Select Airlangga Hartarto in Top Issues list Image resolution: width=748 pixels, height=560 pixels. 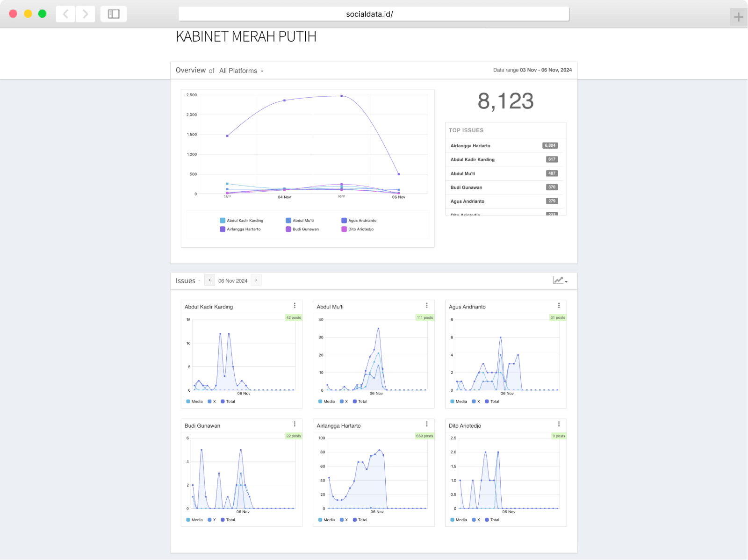(470, 146)
